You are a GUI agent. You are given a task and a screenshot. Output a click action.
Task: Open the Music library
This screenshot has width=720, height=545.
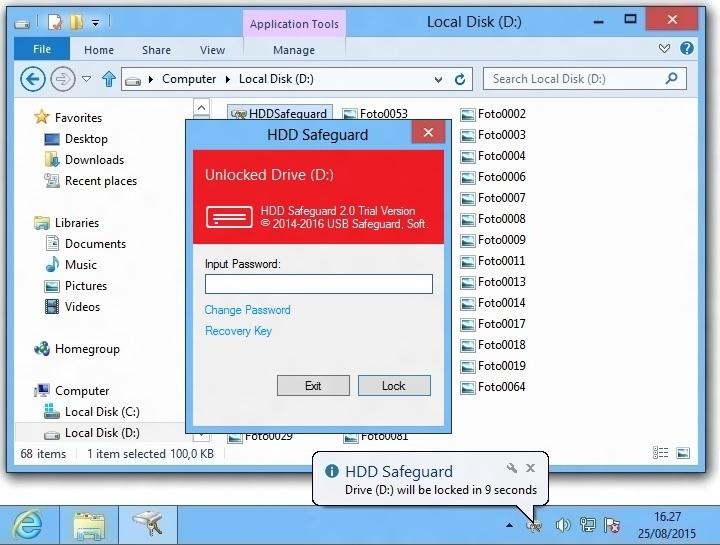(x=81, y=265)
